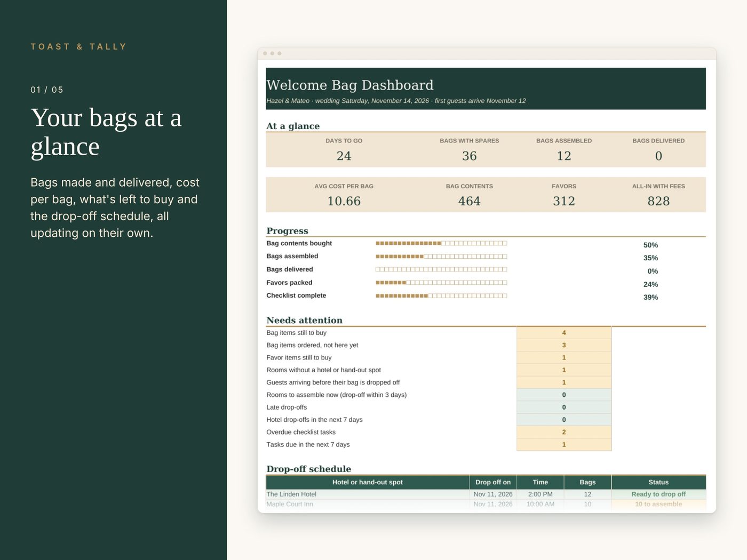Screen dimensions: 747x560
Task: Select The Linden Hotel row name
Action: tap(291, 494)
